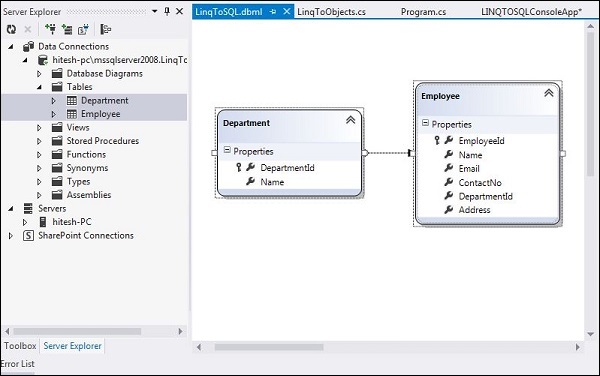Close the LinqToSQL.dbml tab
Screen dimensions: 600x376
(287, 12)
